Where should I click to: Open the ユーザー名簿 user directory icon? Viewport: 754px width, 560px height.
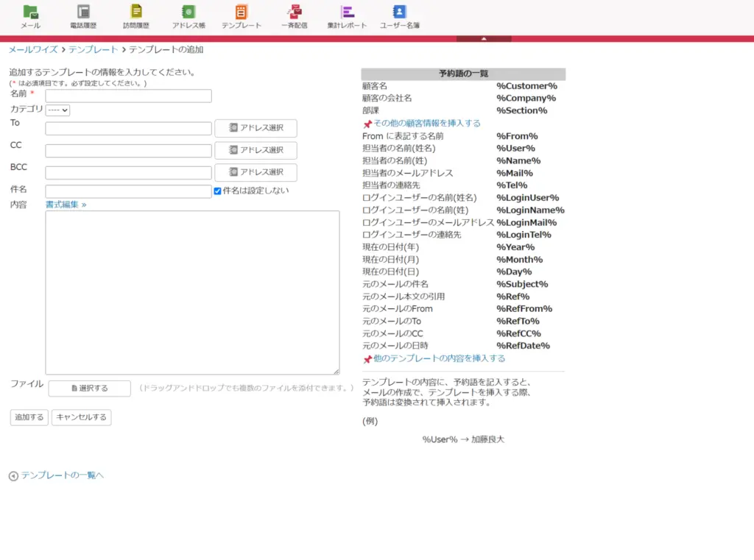coord(400,13)
